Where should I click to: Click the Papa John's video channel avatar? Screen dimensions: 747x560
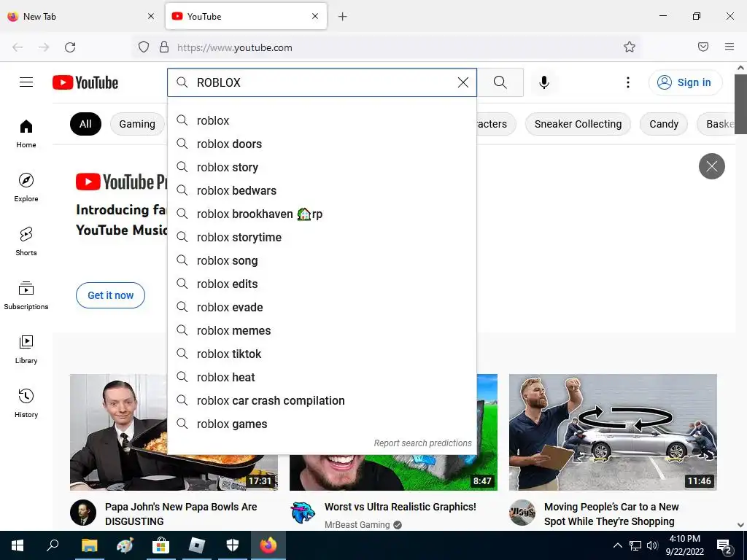click(83, 513)
